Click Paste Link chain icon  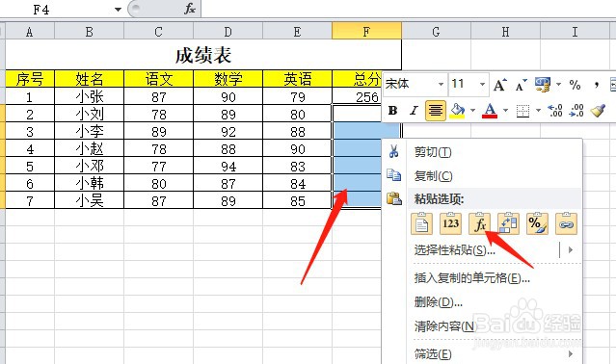(x=567, y=223)
